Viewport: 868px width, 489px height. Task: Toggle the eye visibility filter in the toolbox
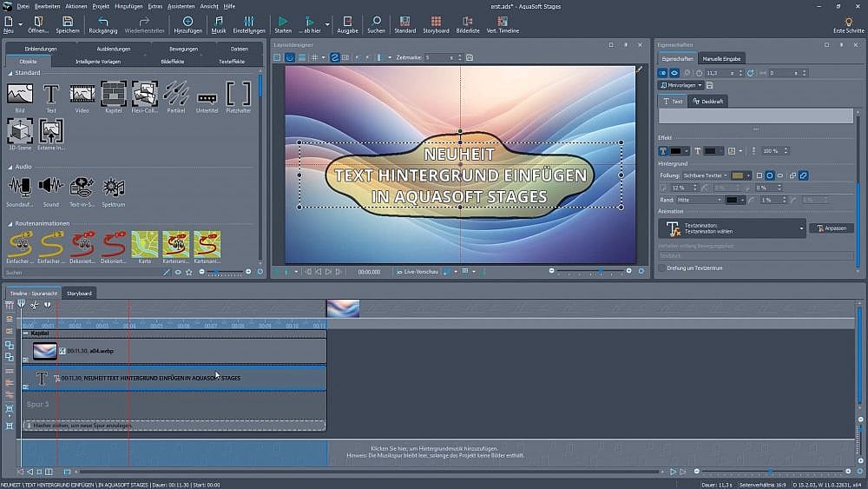click(178, 272)
